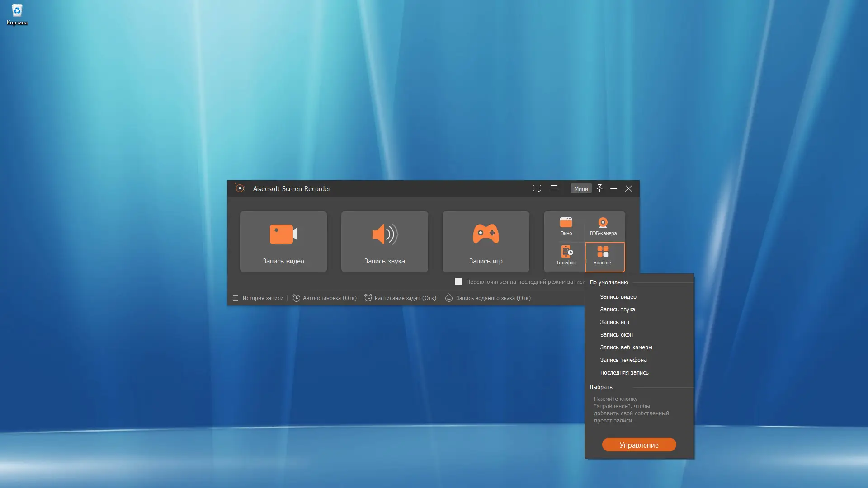Select Запись веб-камеры from the default list

pyautogui.click(x=626, y=347)
